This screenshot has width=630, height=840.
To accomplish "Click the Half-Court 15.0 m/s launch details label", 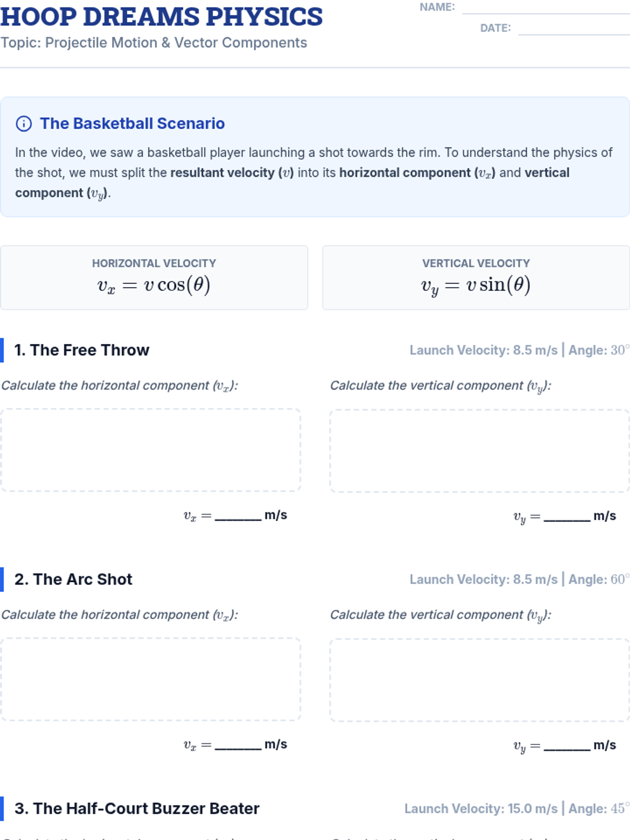I will point(516,808).
